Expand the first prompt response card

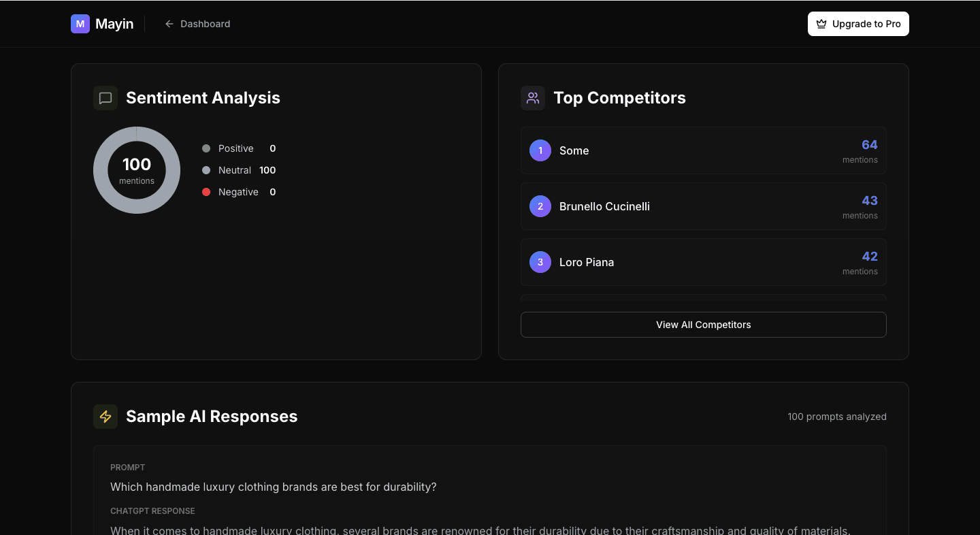pos(489,490)
